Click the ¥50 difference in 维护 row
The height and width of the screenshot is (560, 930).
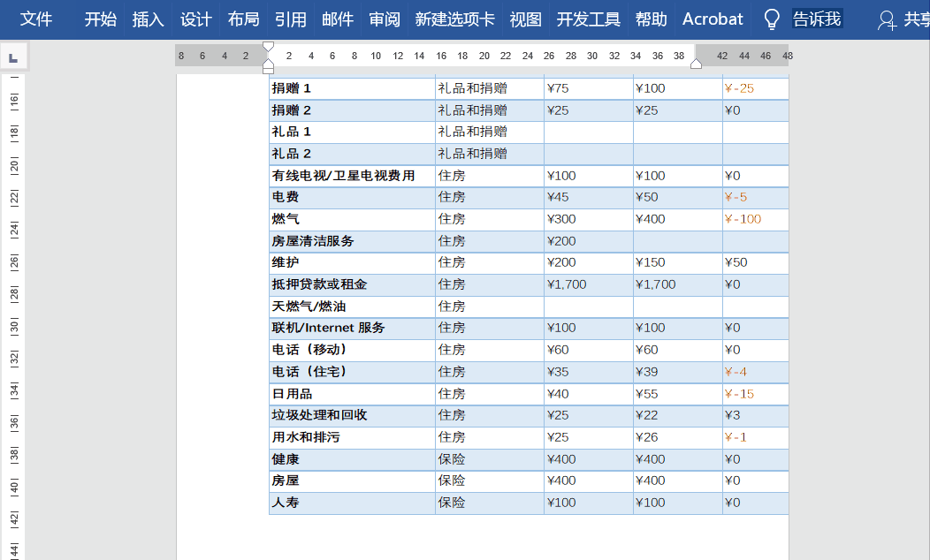(x=736, y=262)
